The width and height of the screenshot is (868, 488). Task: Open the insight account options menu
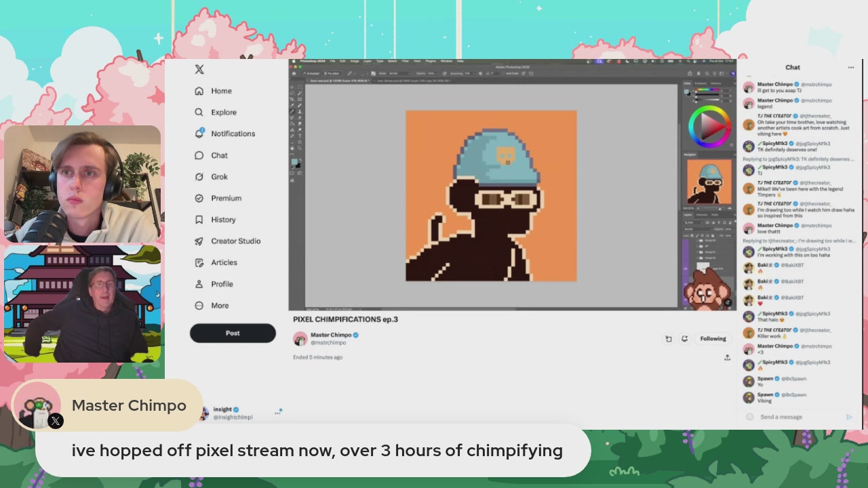click(278, 412)
